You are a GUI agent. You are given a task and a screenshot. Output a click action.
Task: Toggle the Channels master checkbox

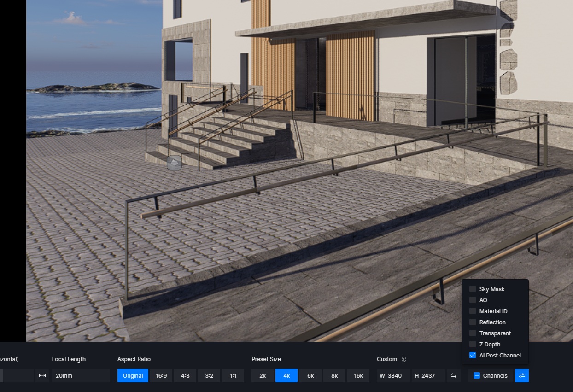[477, 375]
